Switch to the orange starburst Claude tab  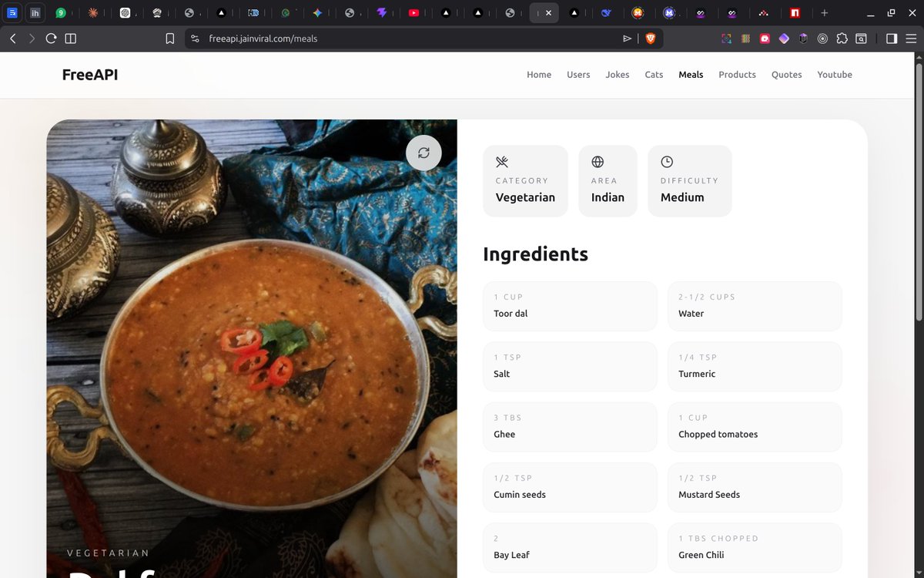coord(92,13)
